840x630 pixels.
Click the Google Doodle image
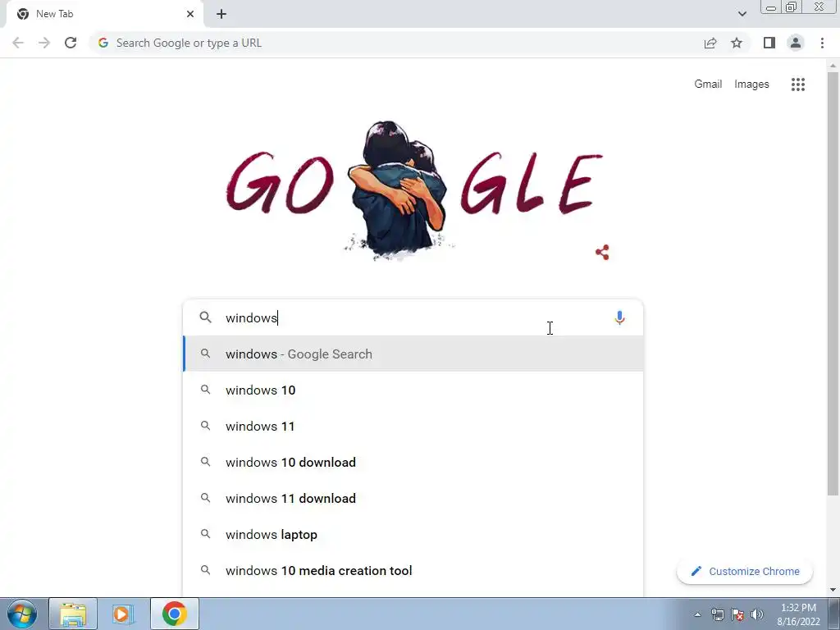(x=413, y=190)
